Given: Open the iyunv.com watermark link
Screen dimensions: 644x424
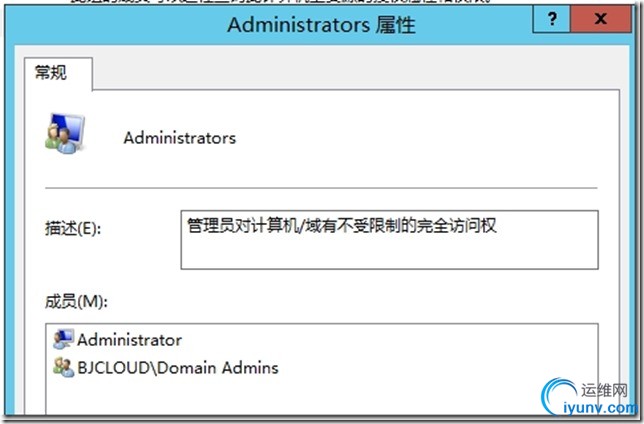Looking at the screenshot, I should (x=600, y=408).
